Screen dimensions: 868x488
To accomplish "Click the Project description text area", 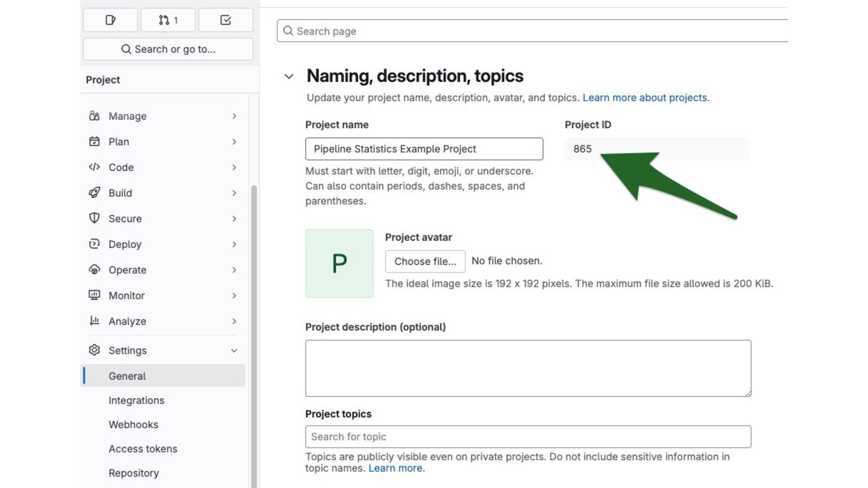I will click(528, 368).
